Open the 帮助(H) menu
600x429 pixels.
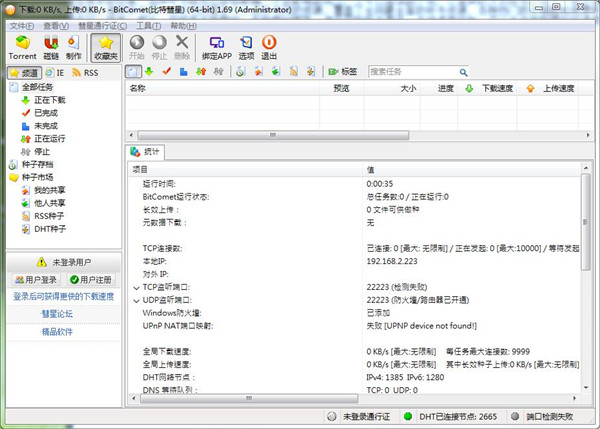point(183,26)
